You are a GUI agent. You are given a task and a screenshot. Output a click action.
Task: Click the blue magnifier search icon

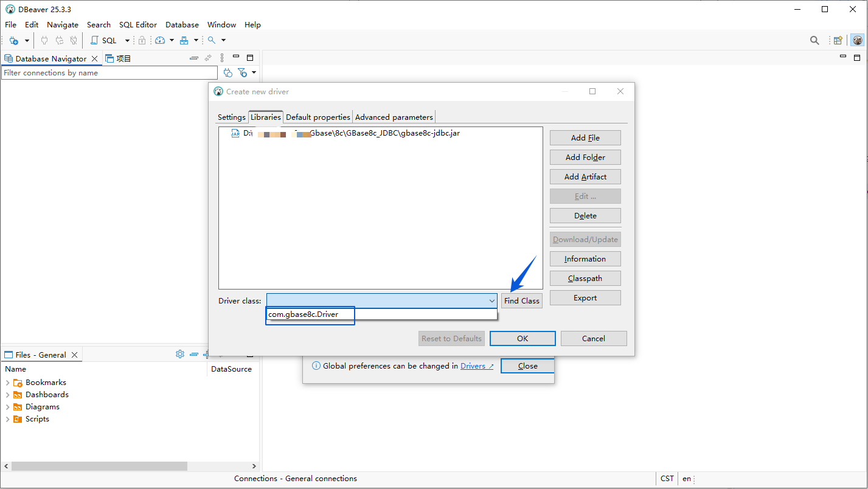(x=212, y=40)
